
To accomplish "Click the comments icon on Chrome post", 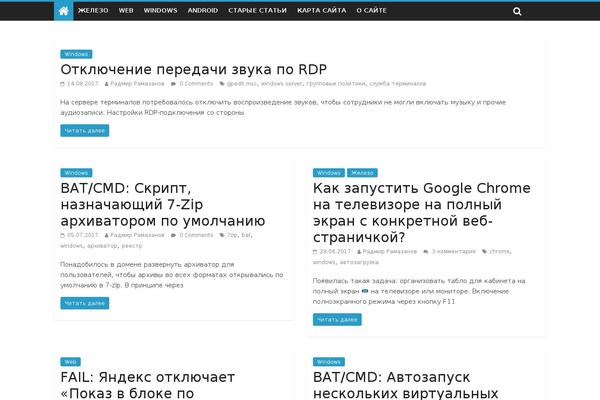I will [x=426, y=252].
